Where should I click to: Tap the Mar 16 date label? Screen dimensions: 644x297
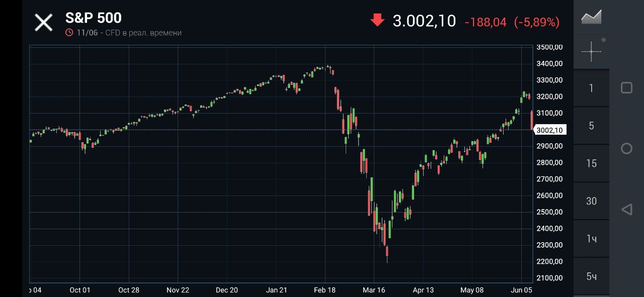coord(374,290)
